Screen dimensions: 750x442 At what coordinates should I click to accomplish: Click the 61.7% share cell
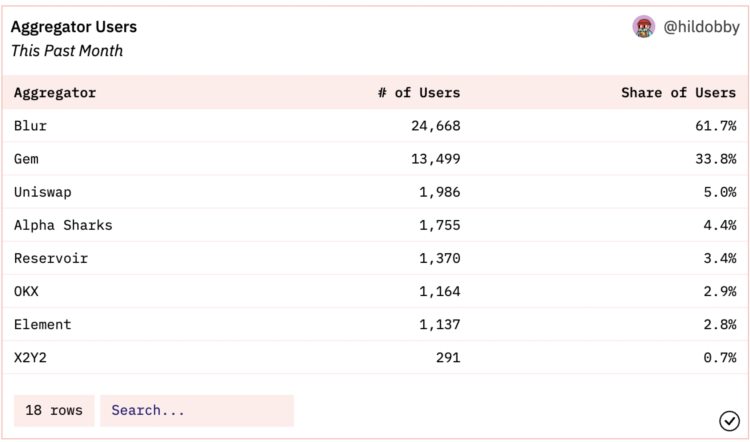tap(714, 126)
